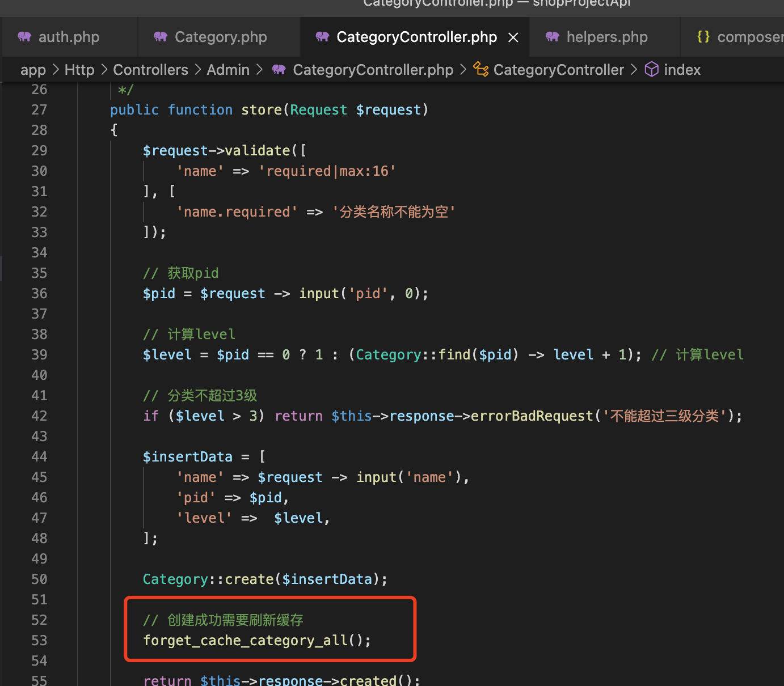784x686 pixels.
Task: Switch to the auth.php tab
Action: tap(69, 37)
